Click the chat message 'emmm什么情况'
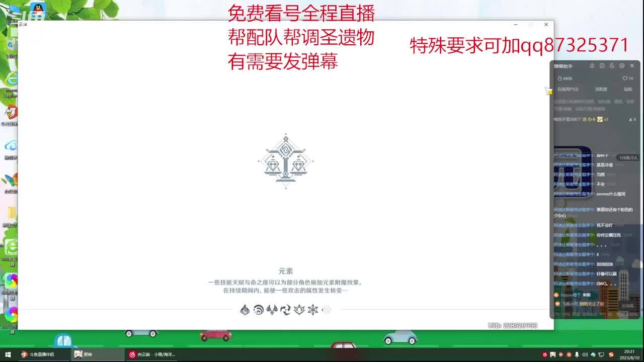Image resolution: width=644 pixels, height=362 pixels. [611, 194]
